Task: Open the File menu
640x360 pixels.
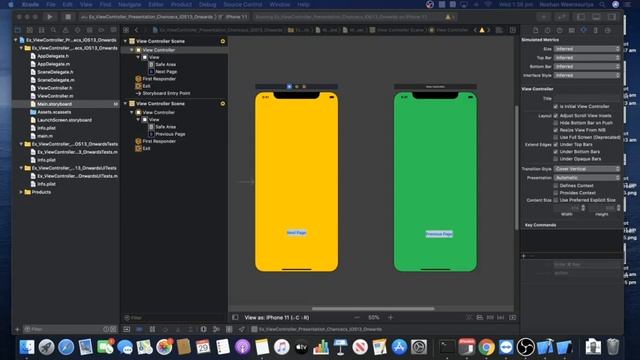Action: pyautogui.click(x=51, y=4)
